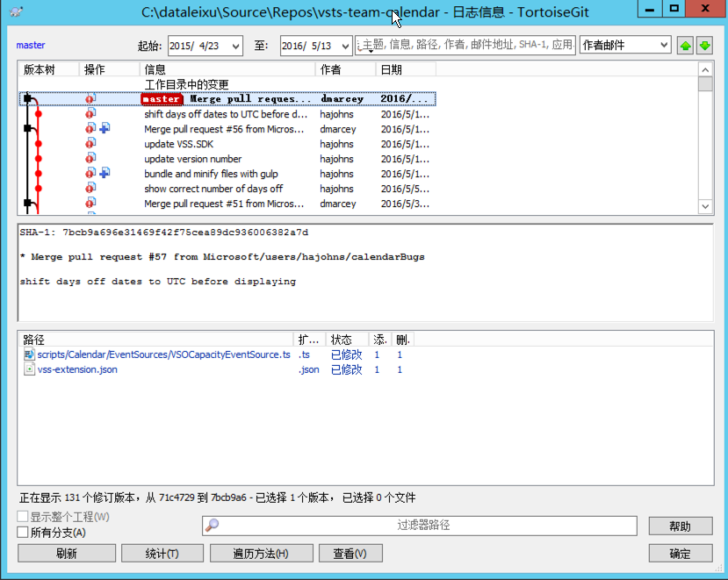728x580 pixels.
Task: Click the green down arrow search button
Action: coord(705,46)
